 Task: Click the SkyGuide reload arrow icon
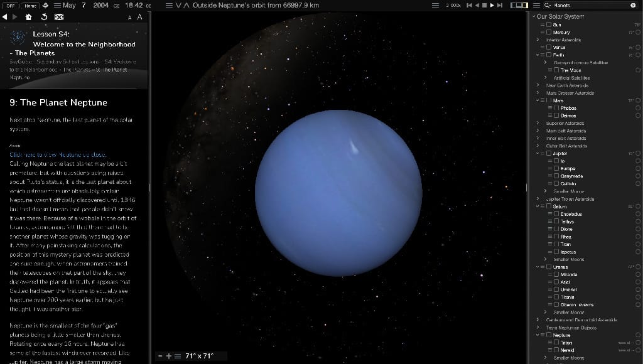44,17
